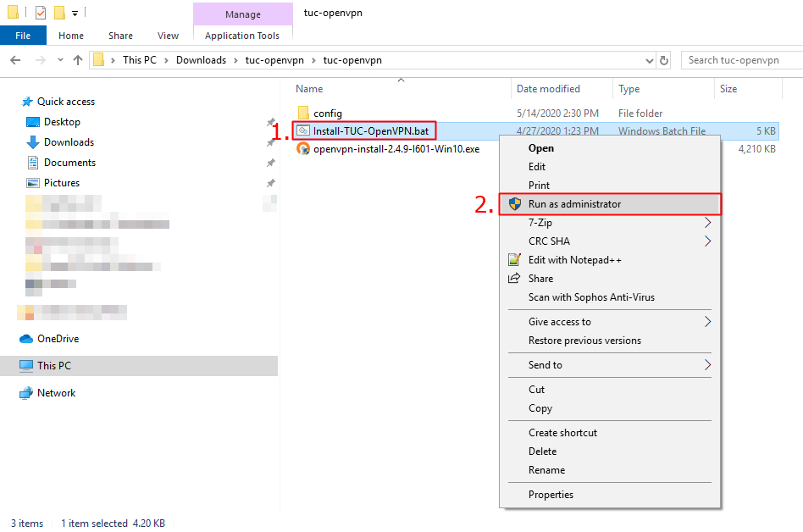Open Network in the navigation pane
803x532 pixels.
pyautogui.click(x=56, y=393)
